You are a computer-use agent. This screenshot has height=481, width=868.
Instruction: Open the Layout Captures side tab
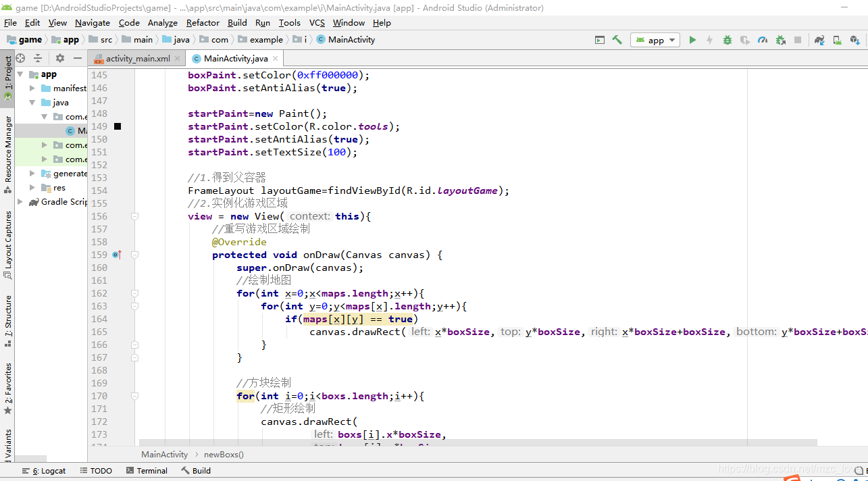pos(7,245)
